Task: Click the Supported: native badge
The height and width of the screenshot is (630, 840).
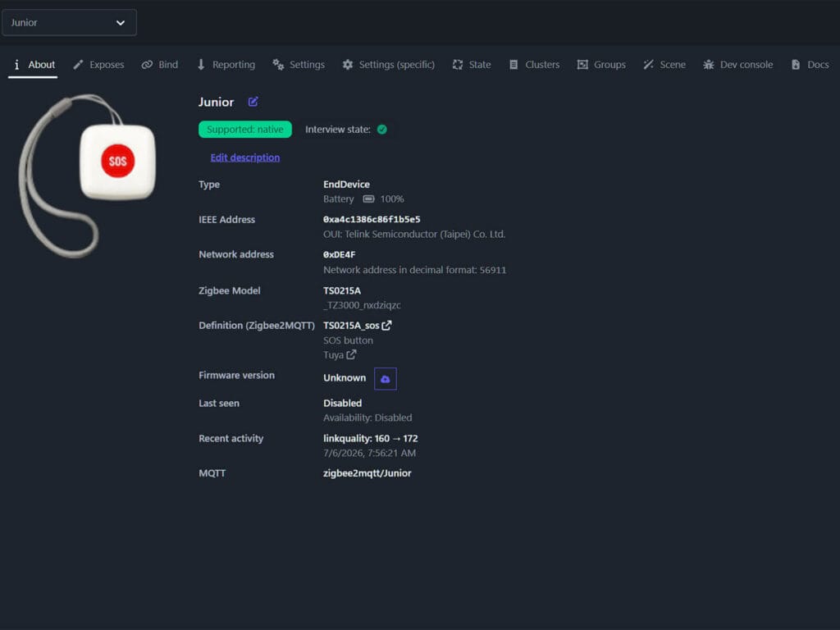Action: click(x=244, y=130)
